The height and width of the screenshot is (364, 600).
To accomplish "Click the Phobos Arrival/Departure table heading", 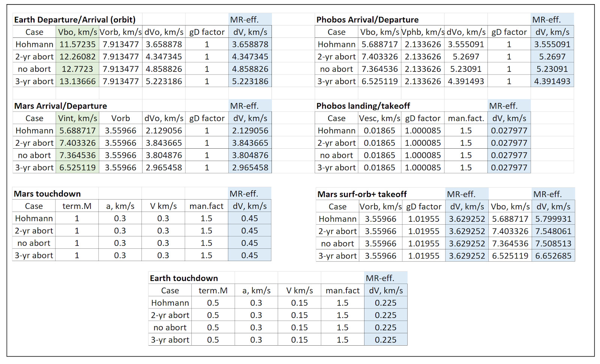I will [367, 19].
